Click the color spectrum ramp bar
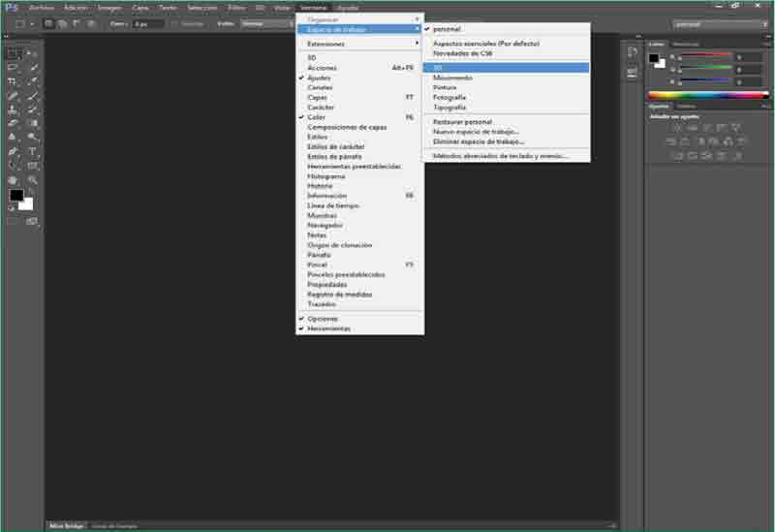The image size is (775, 532). (x=706, y=95)
